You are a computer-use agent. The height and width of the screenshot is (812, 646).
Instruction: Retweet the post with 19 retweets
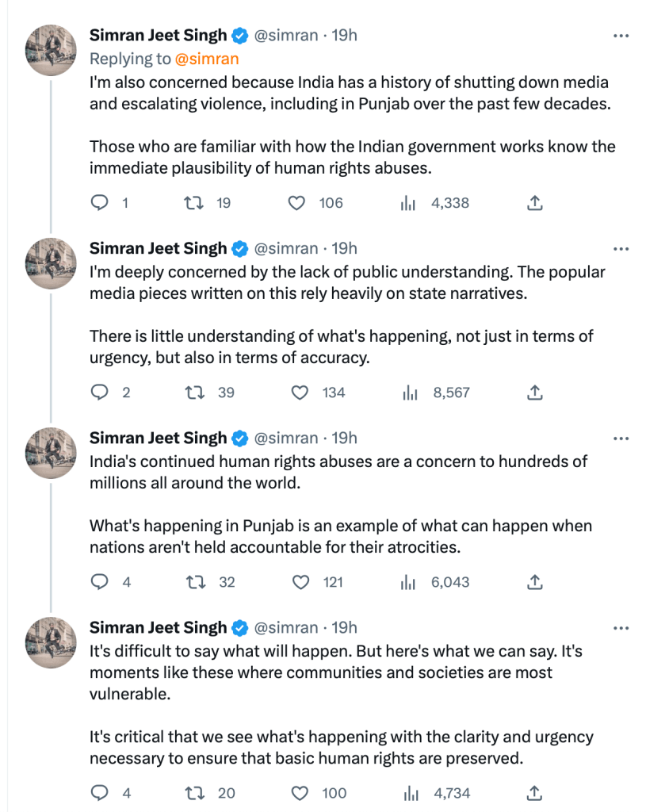pyautogui.click(x=193, y=203)
